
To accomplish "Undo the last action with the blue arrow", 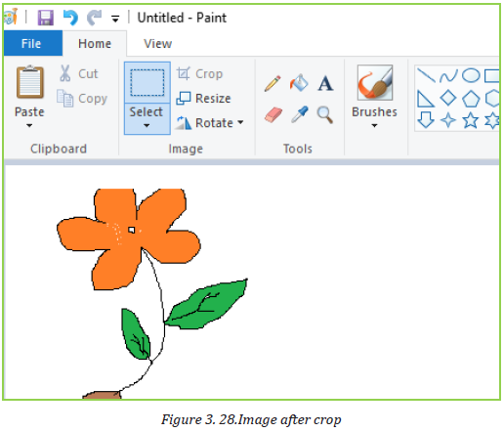I will [x=70, y=18].
